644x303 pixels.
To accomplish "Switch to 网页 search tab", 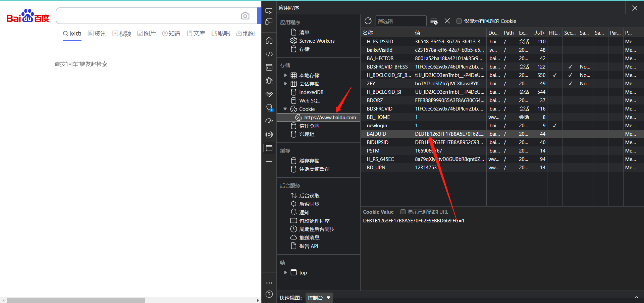I will click(x=72, y=33).
